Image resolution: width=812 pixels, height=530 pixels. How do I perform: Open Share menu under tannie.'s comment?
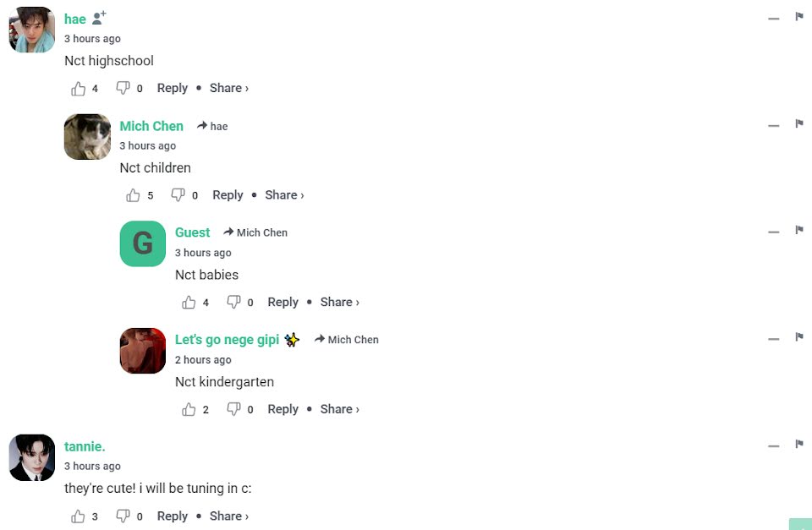[229, 516]
